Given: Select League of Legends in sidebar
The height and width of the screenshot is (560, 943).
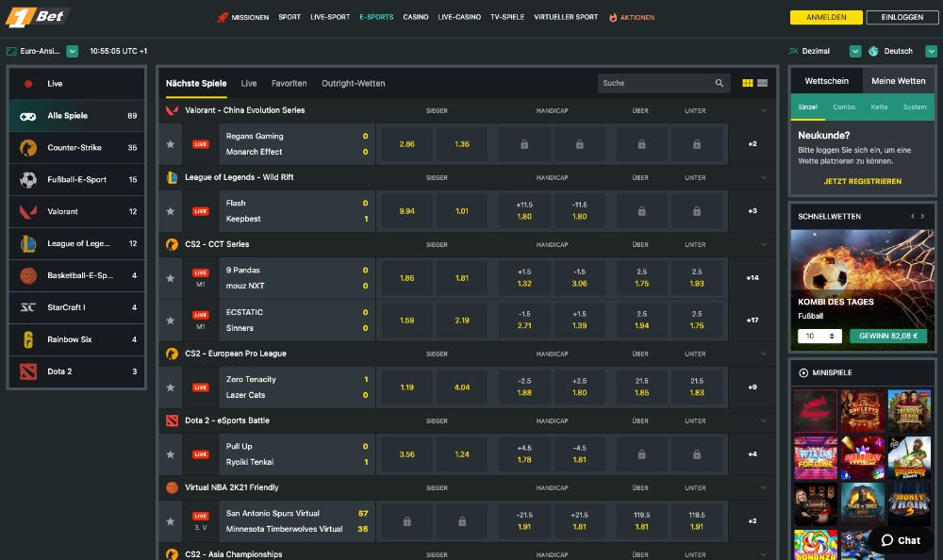Looking at the screenshot, I should pos(77,243).
